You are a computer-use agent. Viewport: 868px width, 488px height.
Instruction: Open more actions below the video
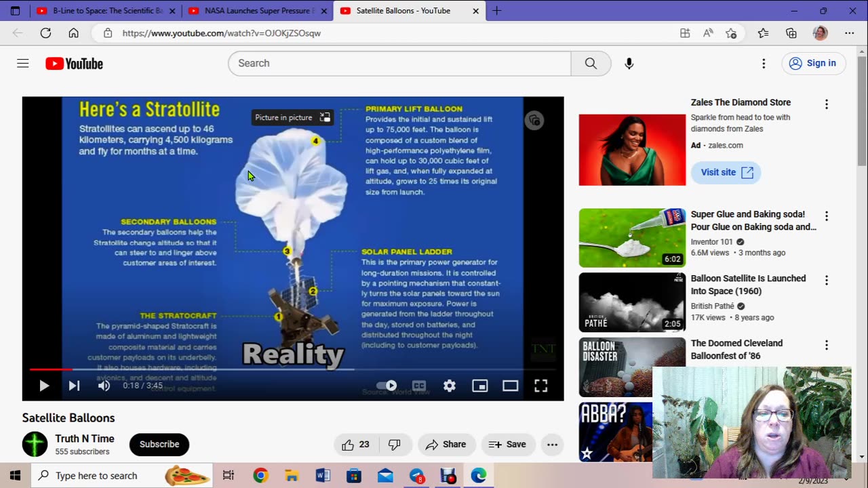(x=552, y=445)
